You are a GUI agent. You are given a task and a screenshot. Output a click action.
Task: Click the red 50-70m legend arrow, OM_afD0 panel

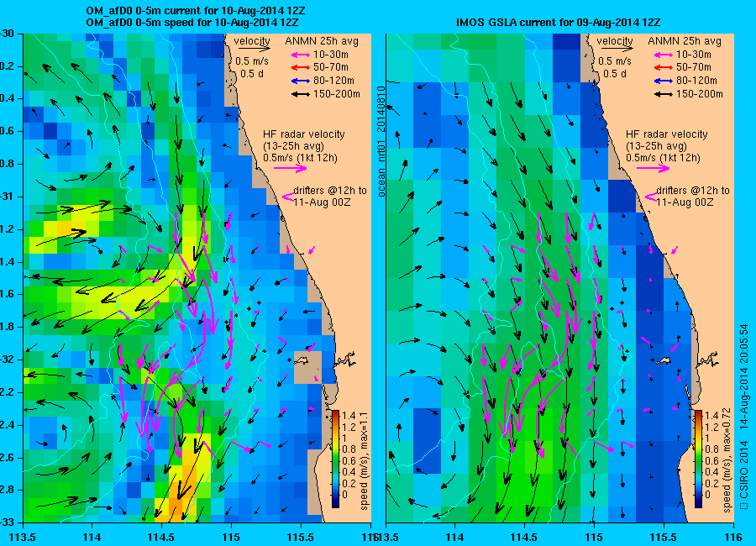tap(300, 68)
